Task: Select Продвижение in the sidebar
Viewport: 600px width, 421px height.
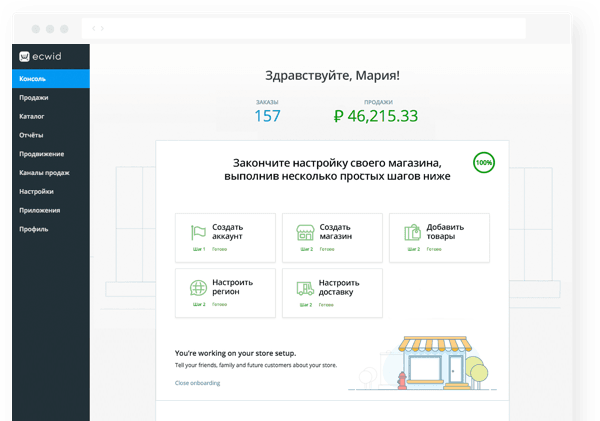Action: point(51,154)
